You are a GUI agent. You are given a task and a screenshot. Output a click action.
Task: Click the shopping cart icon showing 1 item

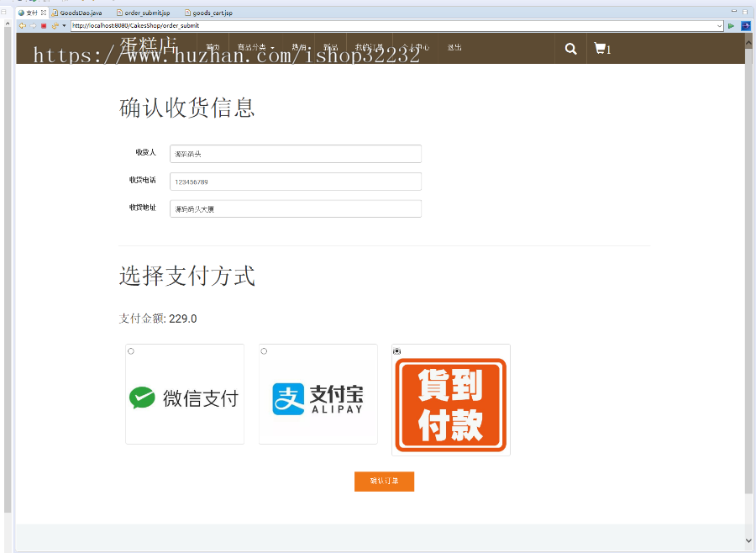(600, 48)
